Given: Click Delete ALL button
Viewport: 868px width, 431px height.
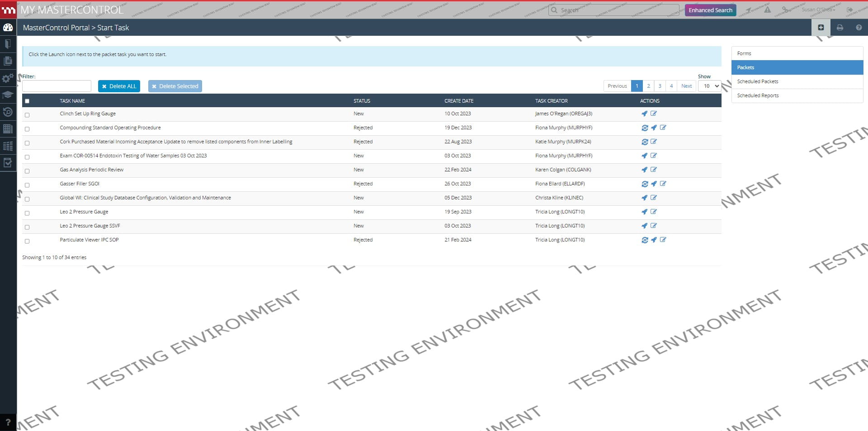Looking at the screenshot, I should 119,86.
